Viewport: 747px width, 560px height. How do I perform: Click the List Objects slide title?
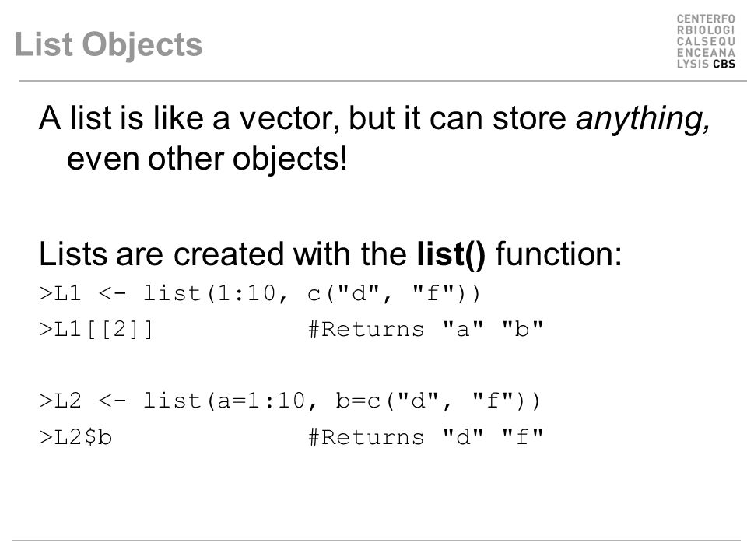109,45
